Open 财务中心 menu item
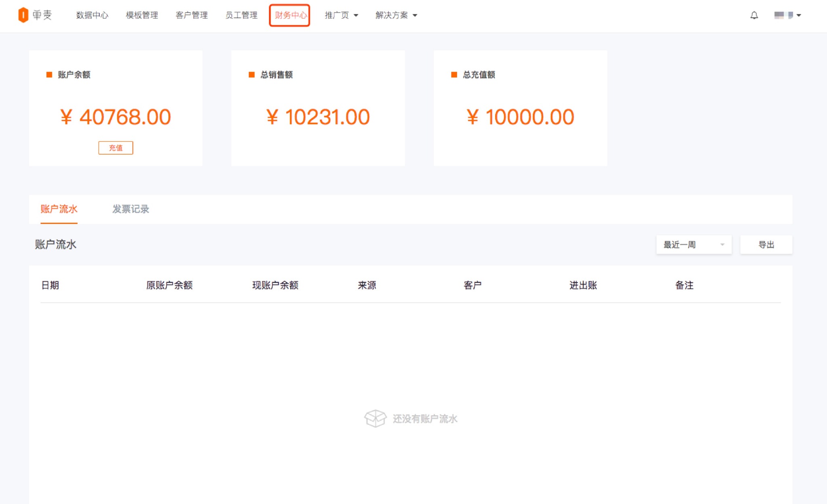Viewport: 827px width, 504px height. click(290, 15)
